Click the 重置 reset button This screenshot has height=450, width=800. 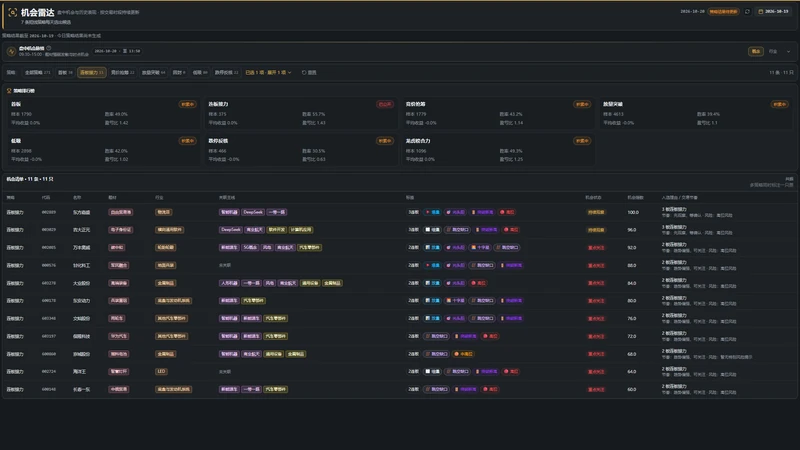(309, 72)
